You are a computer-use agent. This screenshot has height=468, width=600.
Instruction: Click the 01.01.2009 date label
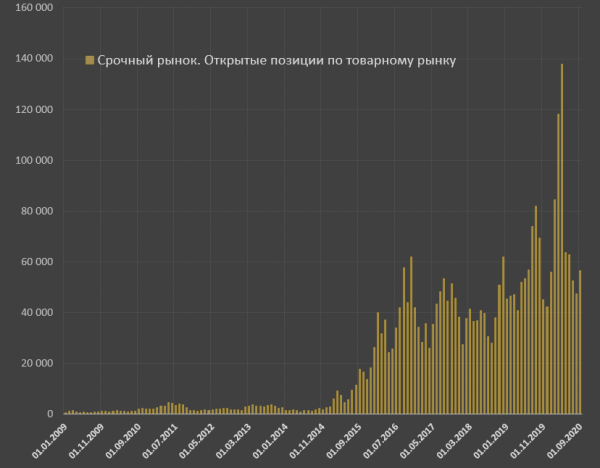pyautogui.click(x=49, y=440)
